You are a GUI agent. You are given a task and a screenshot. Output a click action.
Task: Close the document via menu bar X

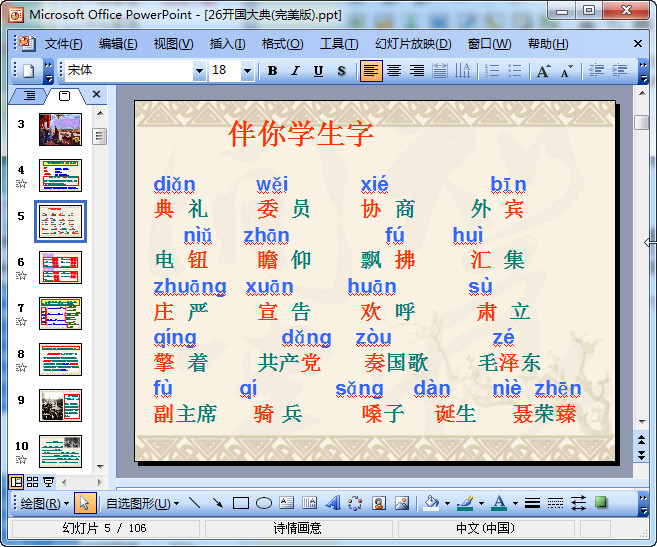(638, 44)
